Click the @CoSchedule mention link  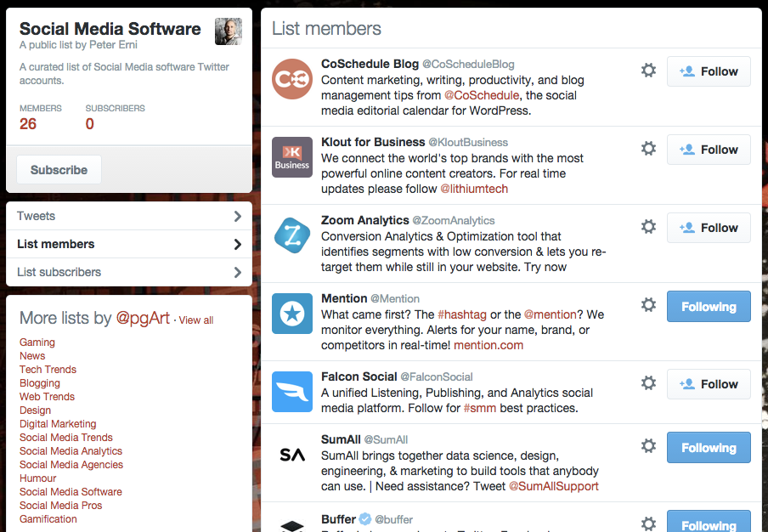482,95
